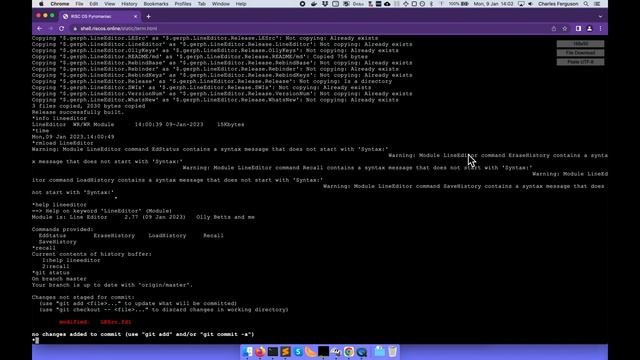Open the History menu
The height and width of the screenshot is (360, 640).
pos(129,4)
